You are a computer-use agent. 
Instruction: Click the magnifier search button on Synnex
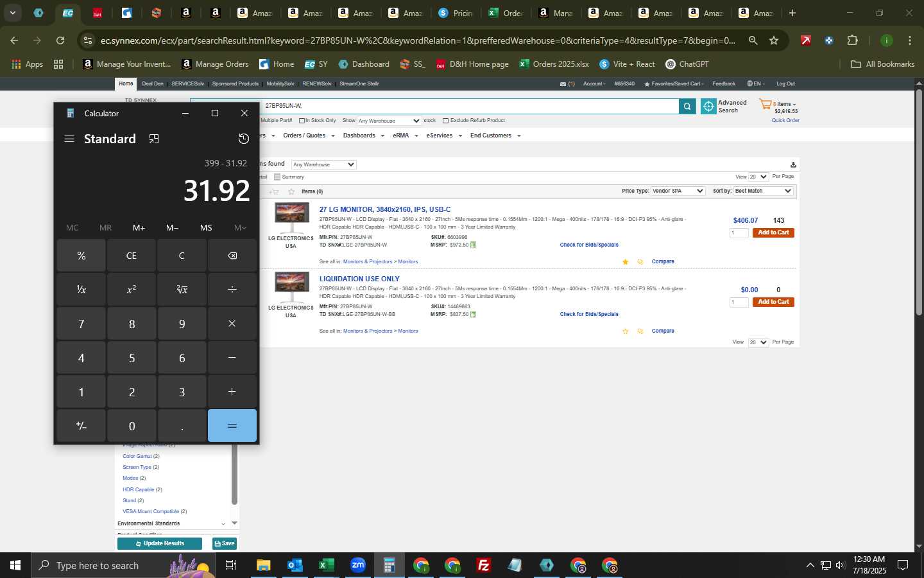tap(687, 107)
